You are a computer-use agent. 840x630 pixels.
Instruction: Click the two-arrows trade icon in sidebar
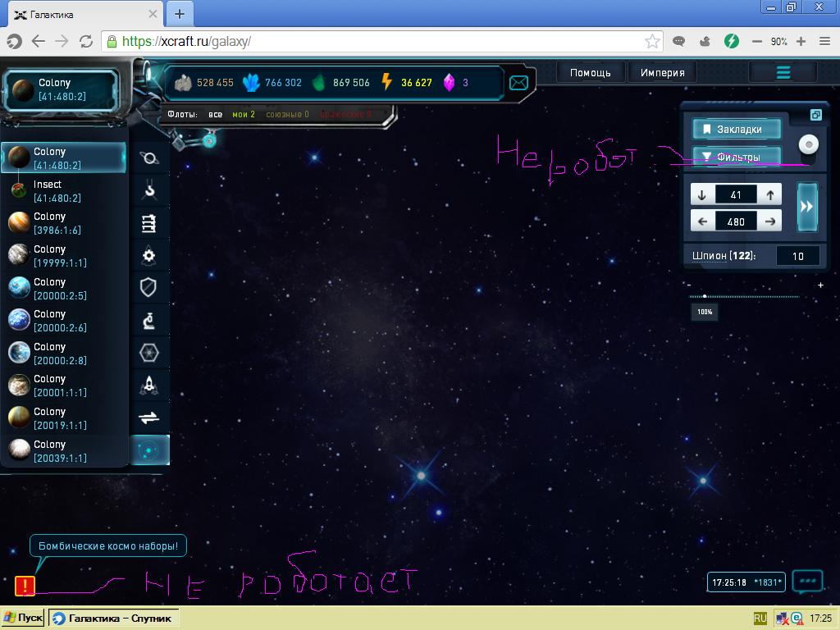click(149, 418)
